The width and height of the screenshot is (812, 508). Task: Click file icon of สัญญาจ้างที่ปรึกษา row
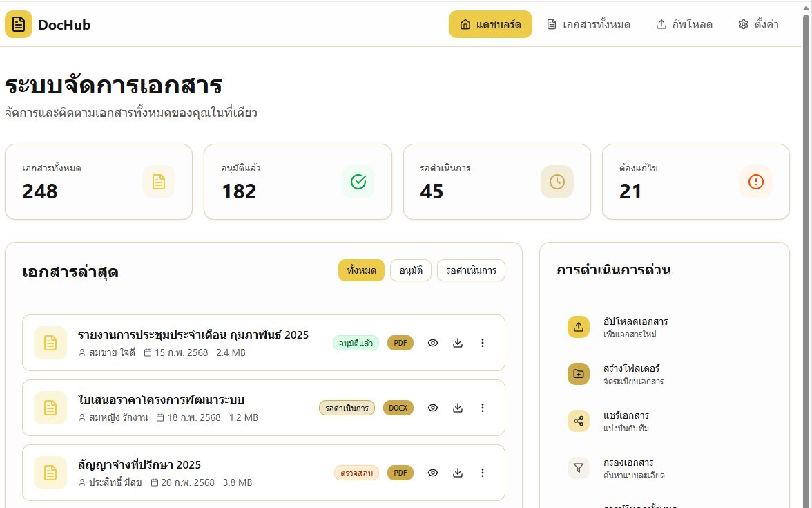(50, 473)
